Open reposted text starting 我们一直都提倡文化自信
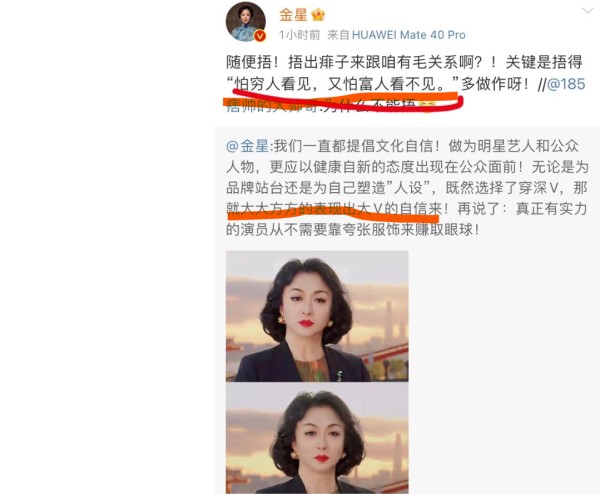The height and width of the screenshot is (494, 600). coord(407,188)
